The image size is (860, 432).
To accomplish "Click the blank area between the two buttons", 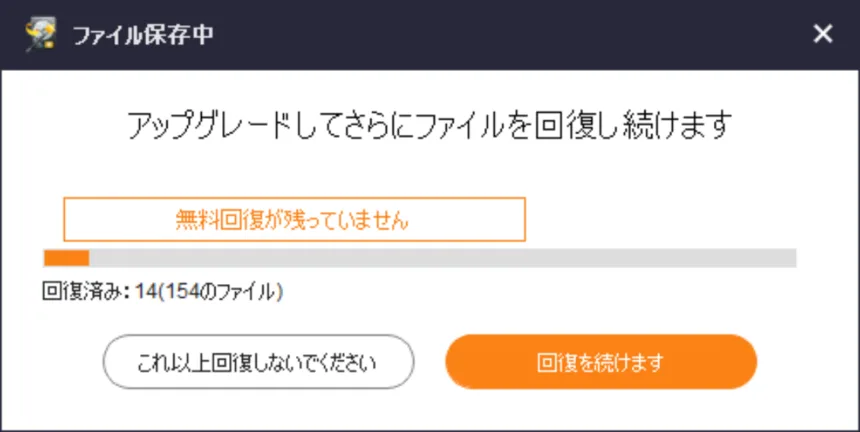I will click(x=430, y=362).
